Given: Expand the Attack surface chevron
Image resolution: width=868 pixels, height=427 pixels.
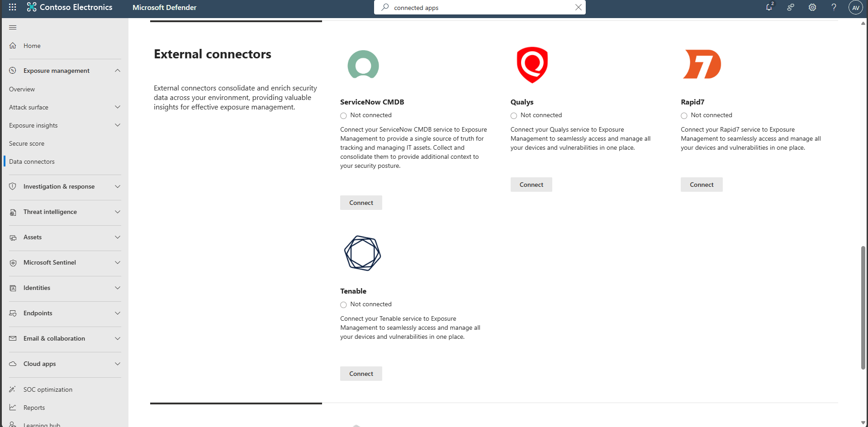Looking at the screenshot, I should click(x=118, y=107).
